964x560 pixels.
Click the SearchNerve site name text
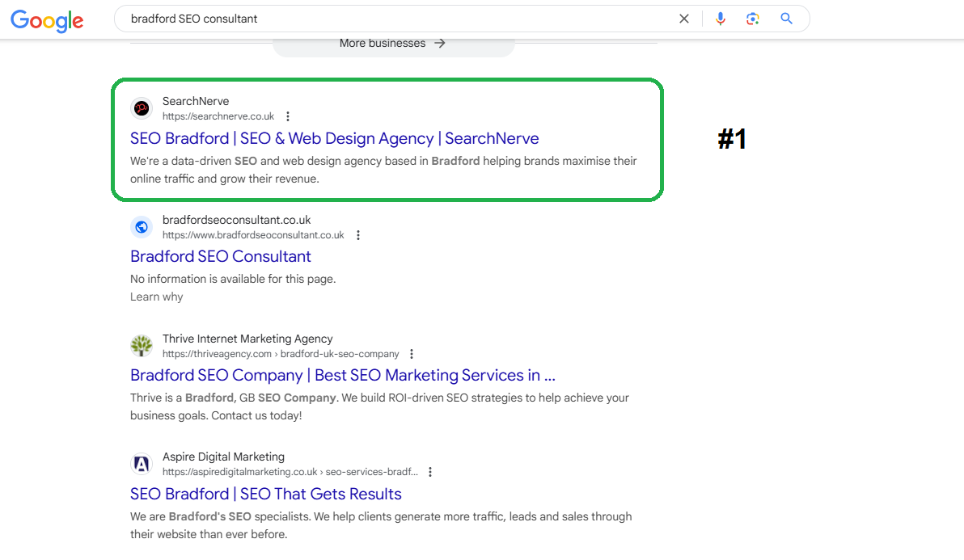196,101
